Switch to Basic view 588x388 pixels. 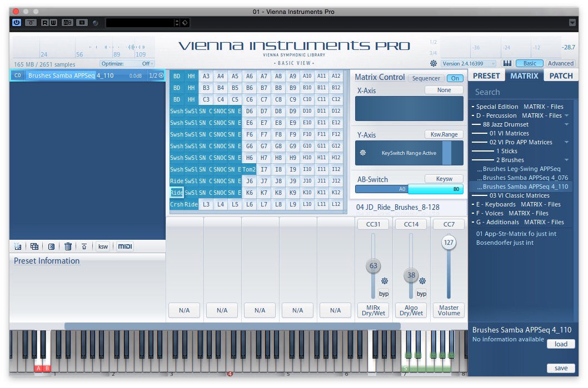coord(530,63)
